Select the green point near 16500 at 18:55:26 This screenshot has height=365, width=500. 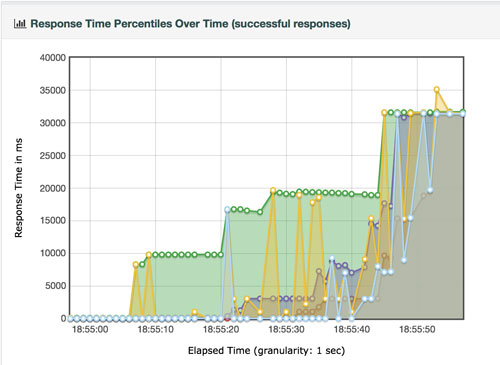coord(260,212)
